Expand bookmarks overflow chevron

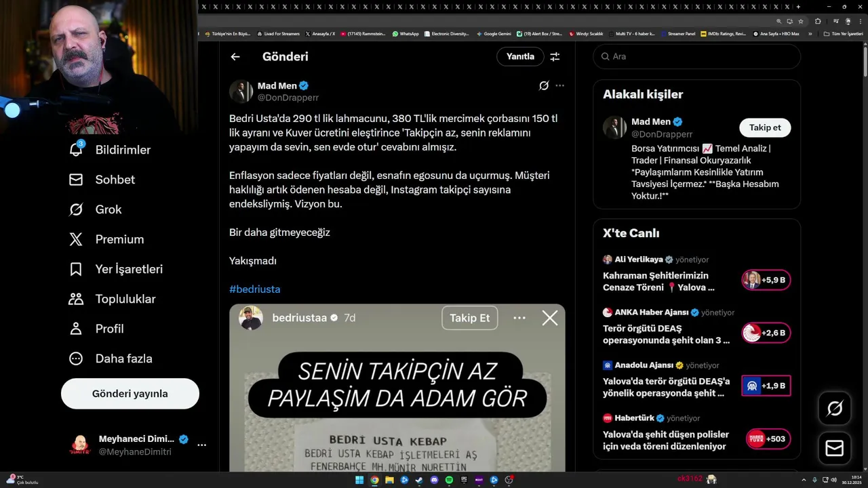point(810,33)
